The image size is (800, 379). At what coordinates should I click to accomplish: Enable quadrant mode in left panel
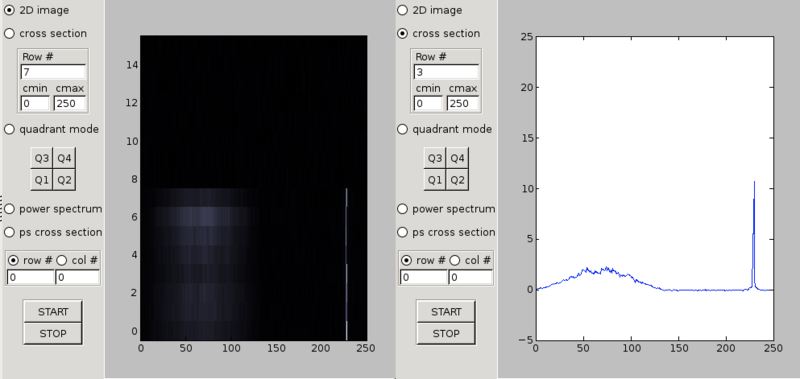[9, 130]
